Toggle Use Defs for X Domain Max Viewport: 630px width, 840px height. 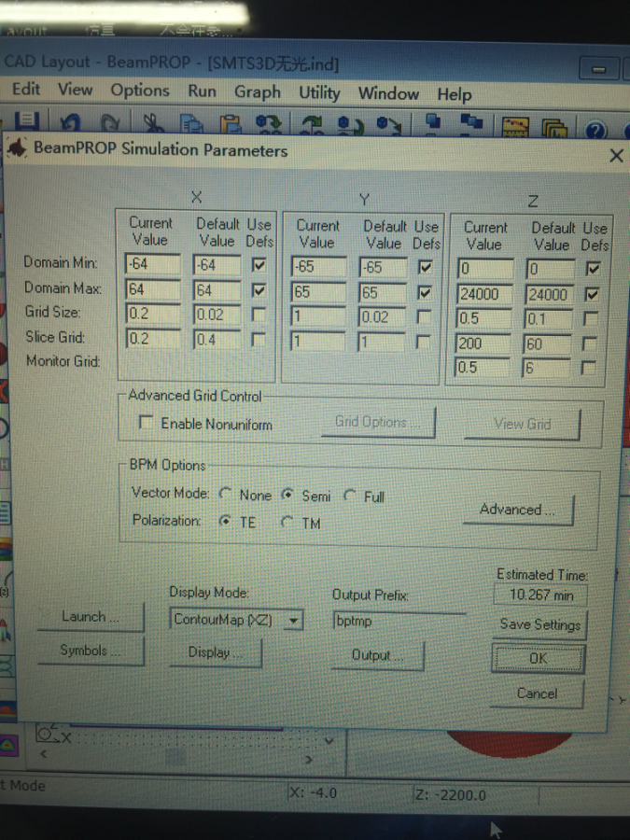pos(259,290)
